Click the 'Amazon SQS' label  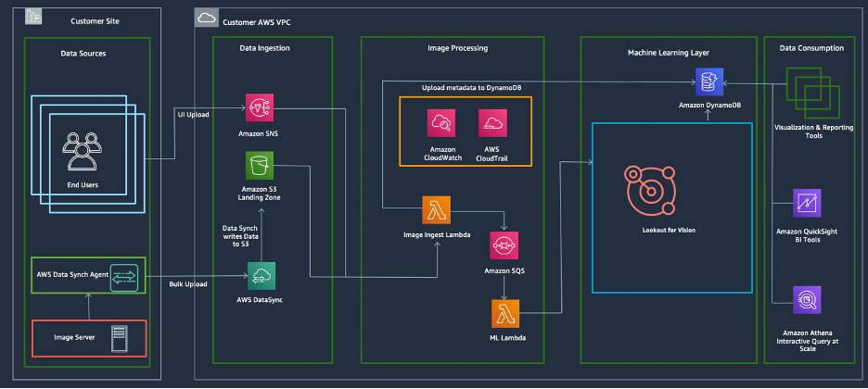[504, 271]
